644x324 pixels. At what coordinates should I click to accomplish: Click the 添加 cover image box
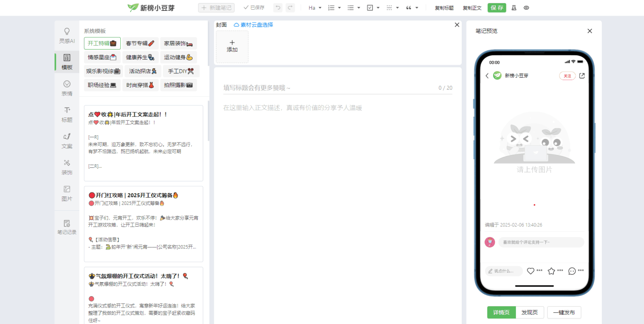[x=232, y=47]
